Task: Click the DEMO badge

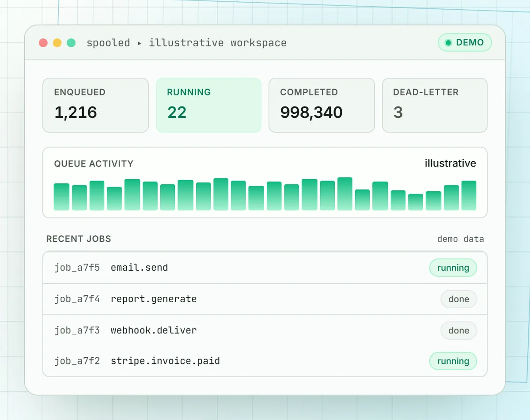Action: pyautogui.click(x=465, y=43)
